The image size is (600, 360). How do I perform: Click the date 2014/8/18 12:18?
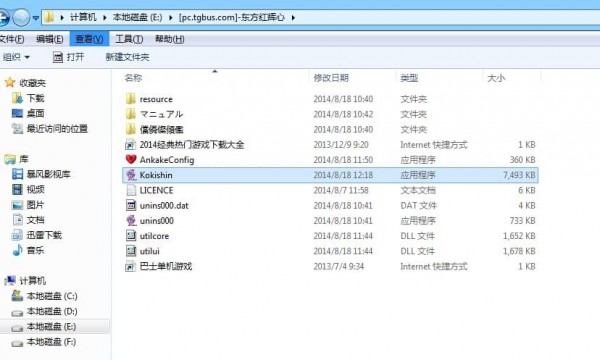[x=343, y=175]
